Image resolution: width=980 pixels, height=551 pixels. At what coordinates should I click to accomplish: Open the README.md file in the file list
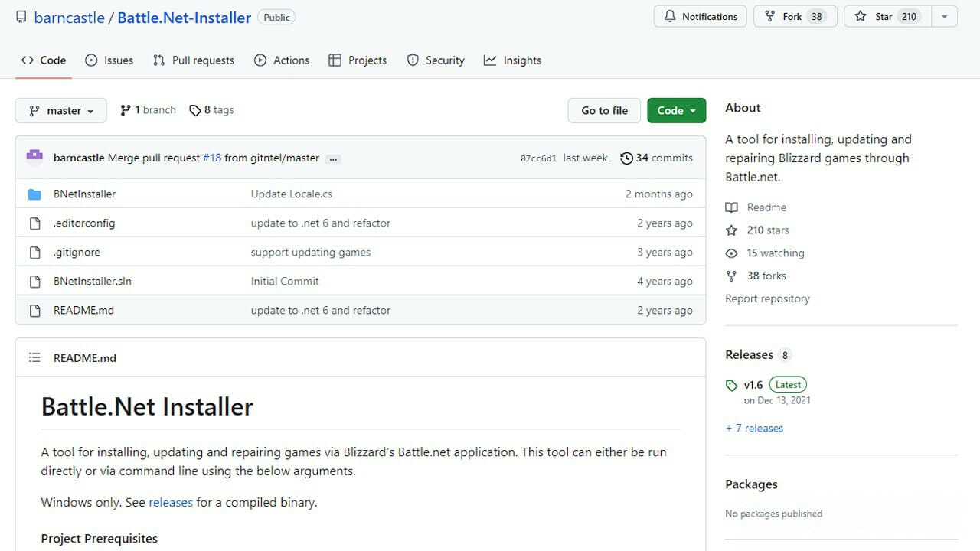[83, 311]
